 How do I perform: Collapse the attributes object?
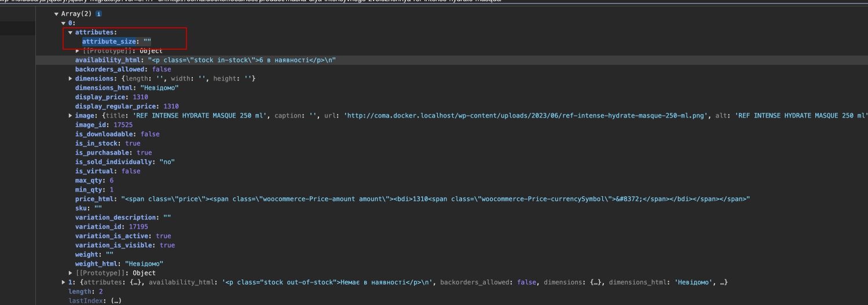(71, 32)
